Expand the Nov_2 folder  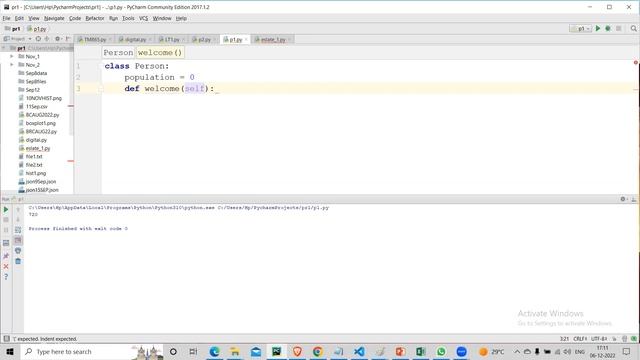pos(11,65)
